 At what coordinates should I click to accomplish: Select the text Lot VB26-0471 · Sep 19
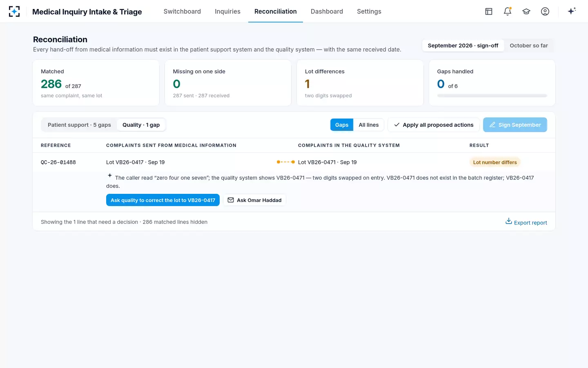pos(327,162)
